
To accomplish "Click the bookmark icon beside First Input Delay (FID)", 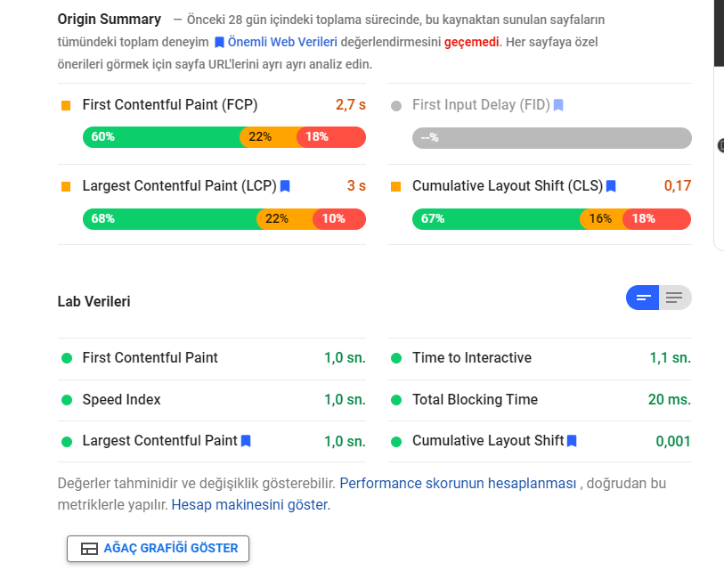I will click(x=558, y=105).
